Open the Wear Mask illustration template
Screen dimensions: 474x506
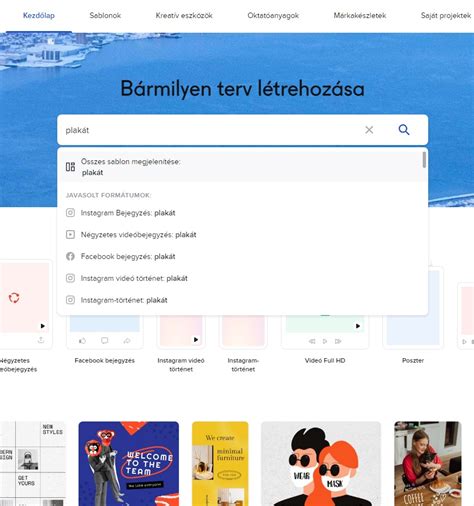click(x=321, y=464)
